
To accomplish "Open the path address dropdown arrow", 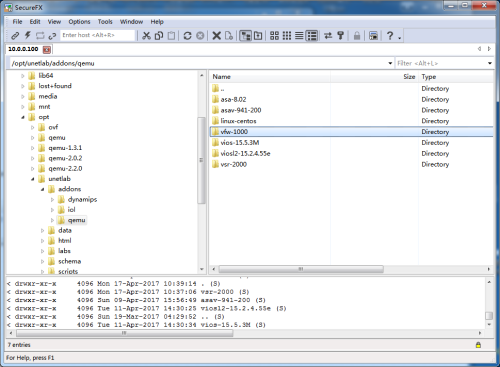I will point(390,63).
